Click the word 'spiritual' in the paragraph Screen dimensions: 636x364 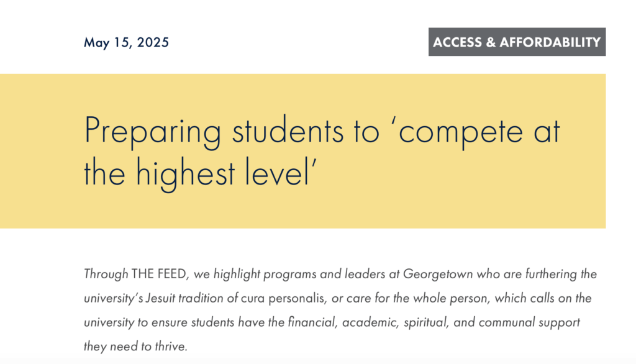[429, 322]
